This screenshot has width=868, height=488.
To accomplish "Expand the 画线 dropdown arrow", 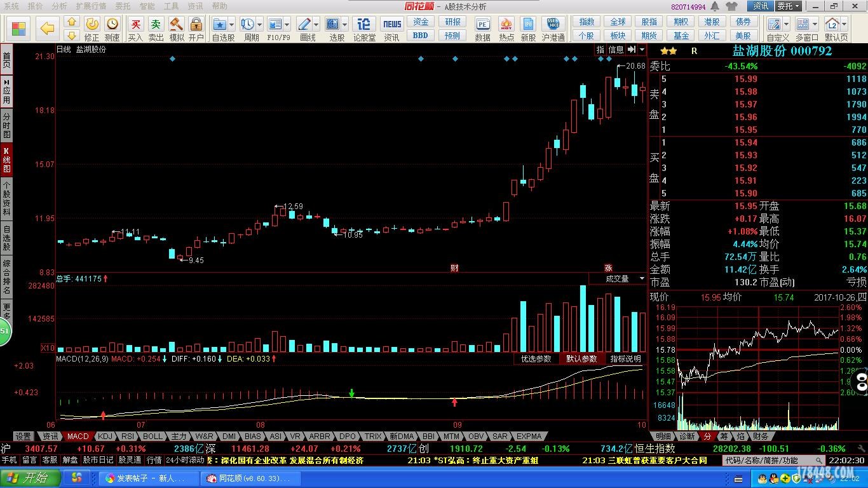I will (x=316, y=25).
